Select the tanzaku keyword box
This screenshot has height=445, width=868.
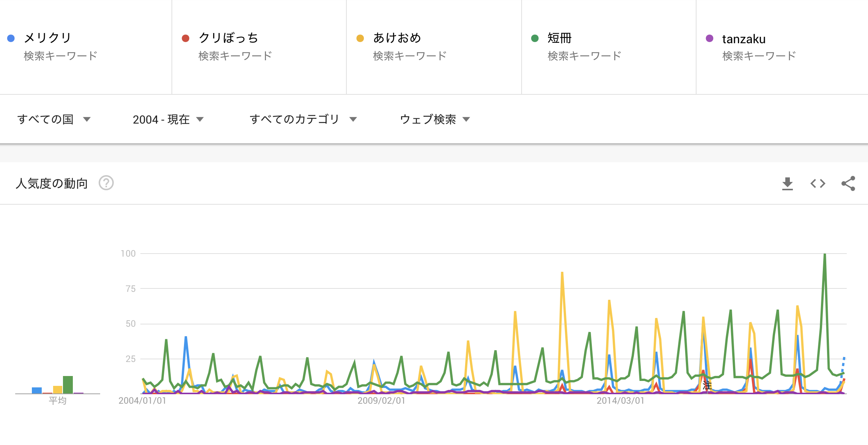coord(744,39)
